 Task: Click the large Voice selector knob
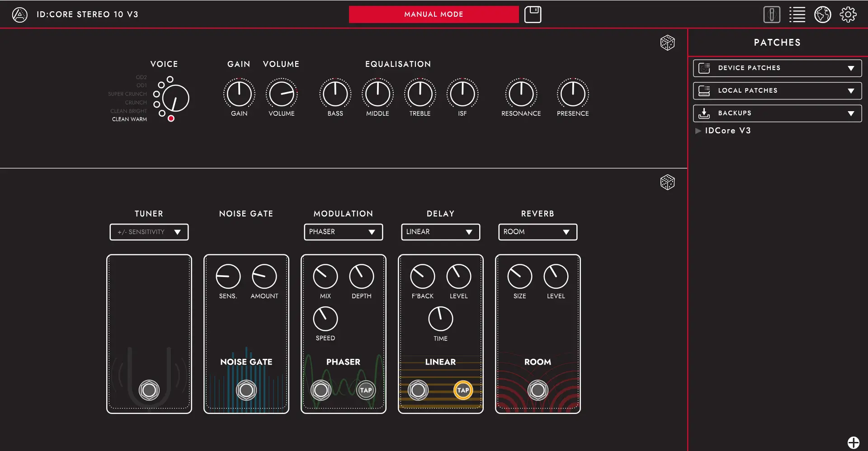(176, 99)
